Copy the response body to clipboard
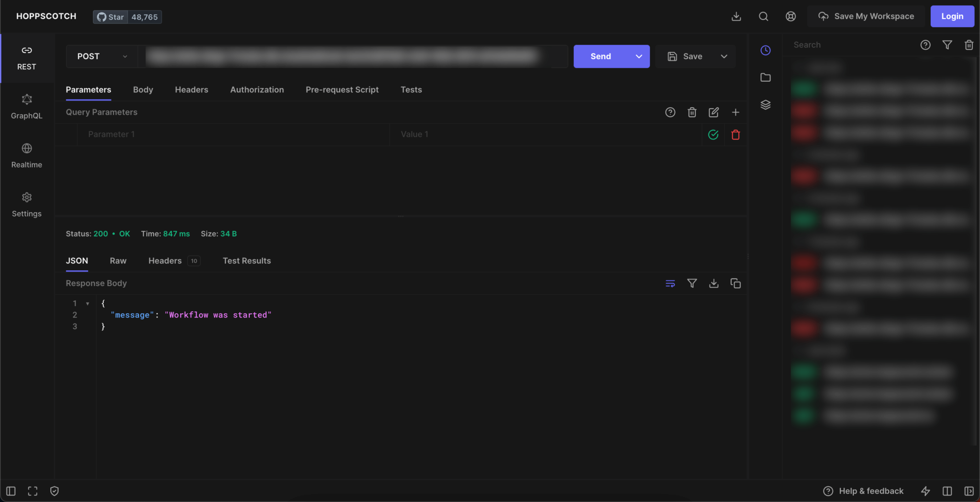The height and width of the screenshot is (502, 980). 735,284
